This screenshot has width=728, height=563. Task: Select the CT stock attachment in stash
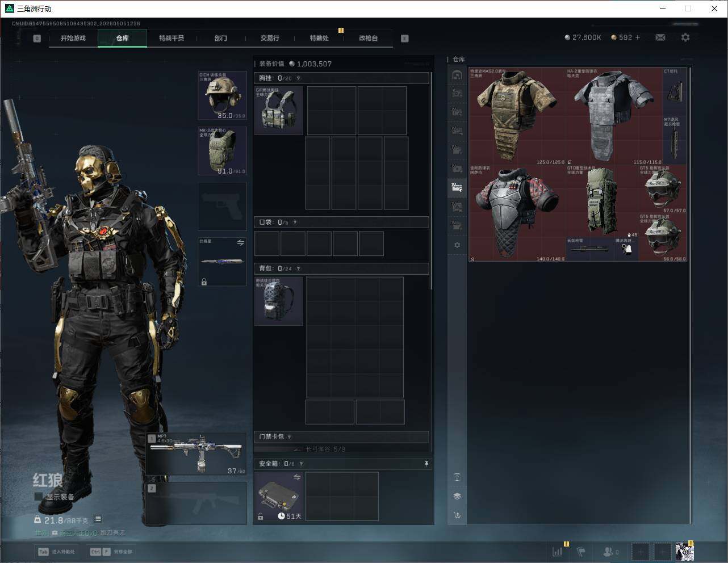(675, 93)
